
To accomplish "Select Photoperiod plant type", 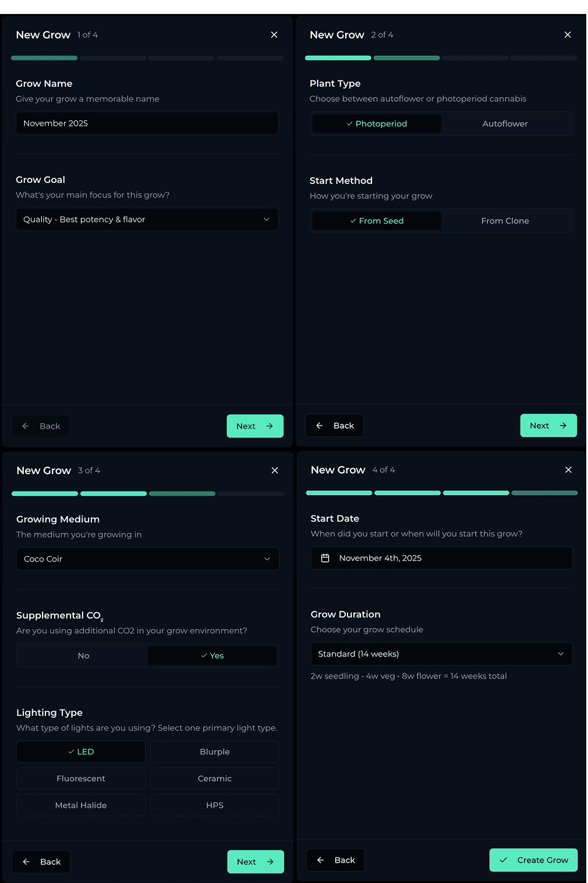I will tap(377, 124).
